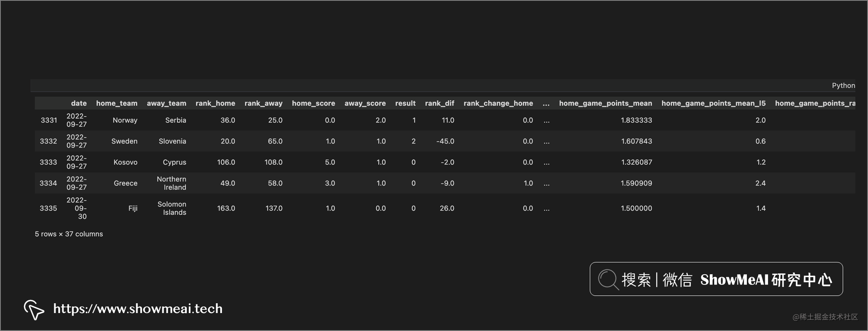Click row index 3335
The width and height of the screenshot is (868, 331).
click(x=49, y=208)
